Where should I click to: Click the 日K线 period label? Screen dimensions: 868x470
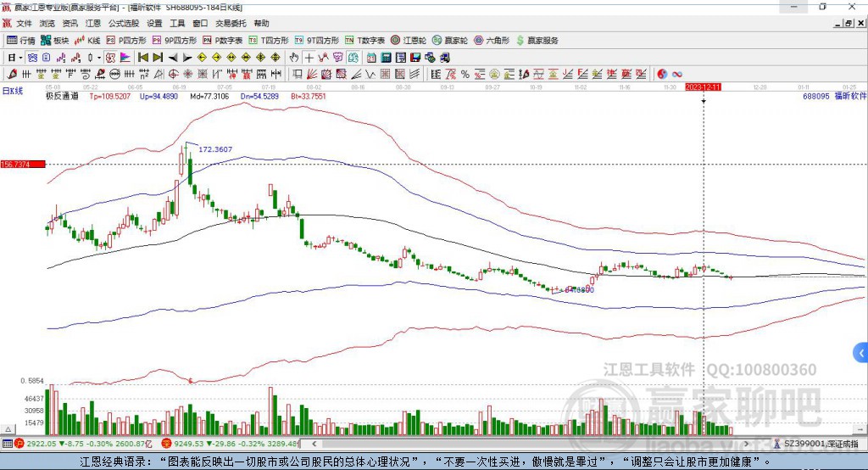point(13,91)
